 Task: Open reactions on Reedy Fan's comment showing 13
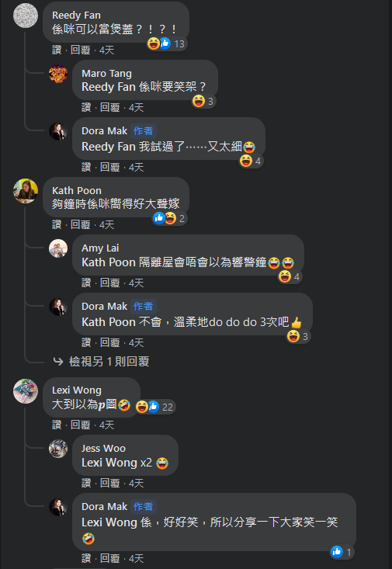[167, 44]
